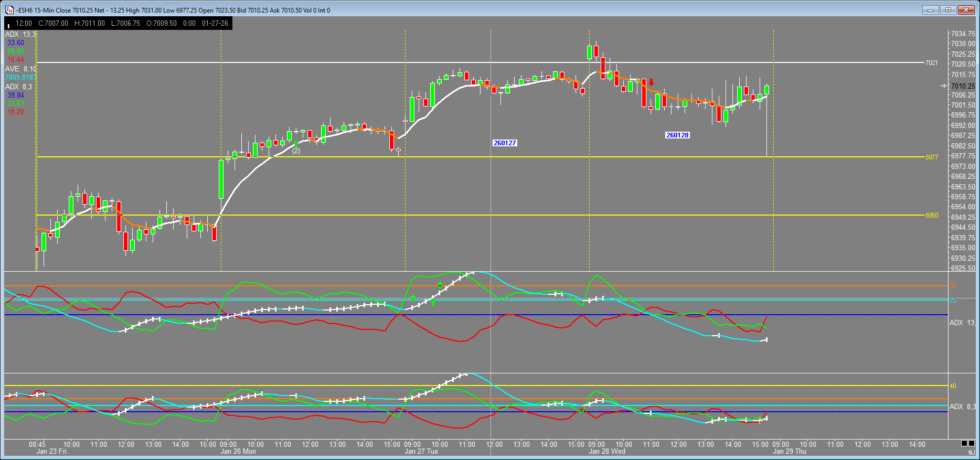
Task: Maximize the chart window
Action: pos(948,10)
